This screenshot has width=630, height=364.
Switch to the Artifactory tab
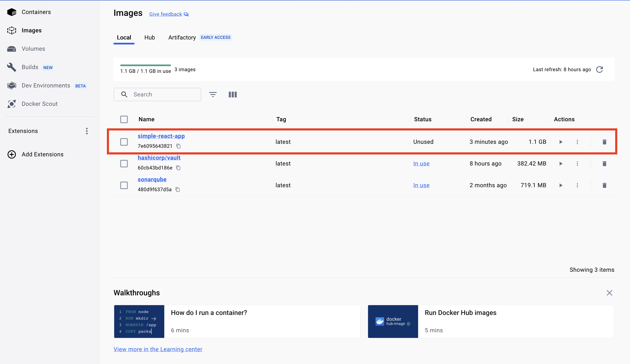tap(182, 38)
